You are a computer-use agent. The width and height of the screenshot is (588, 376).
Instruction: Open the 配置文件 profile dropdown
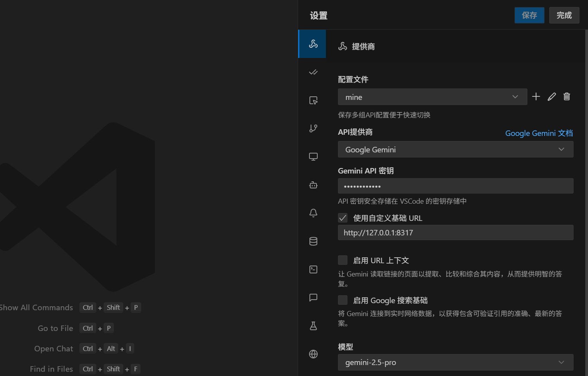(x=432, y=97)
